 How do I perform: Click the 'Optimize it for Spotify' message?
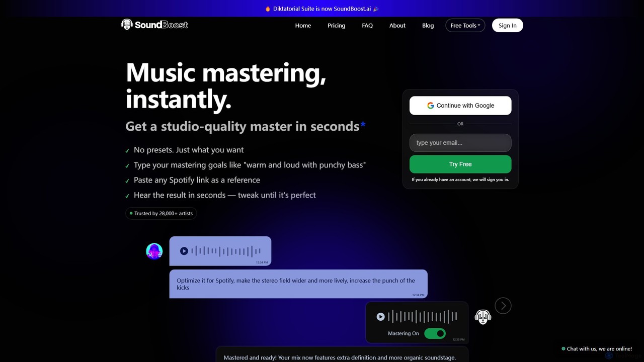298,284
